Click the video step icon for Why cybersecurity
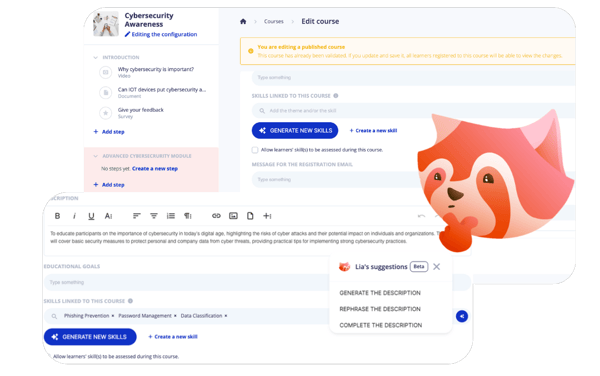The image size is (600, 376). coord(106,72)
